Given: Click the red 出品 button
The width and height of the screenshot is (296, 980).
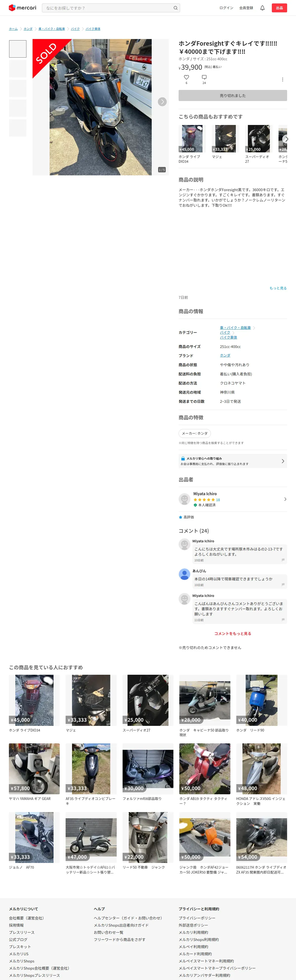Looking at the screenshot, I should 279,8.
